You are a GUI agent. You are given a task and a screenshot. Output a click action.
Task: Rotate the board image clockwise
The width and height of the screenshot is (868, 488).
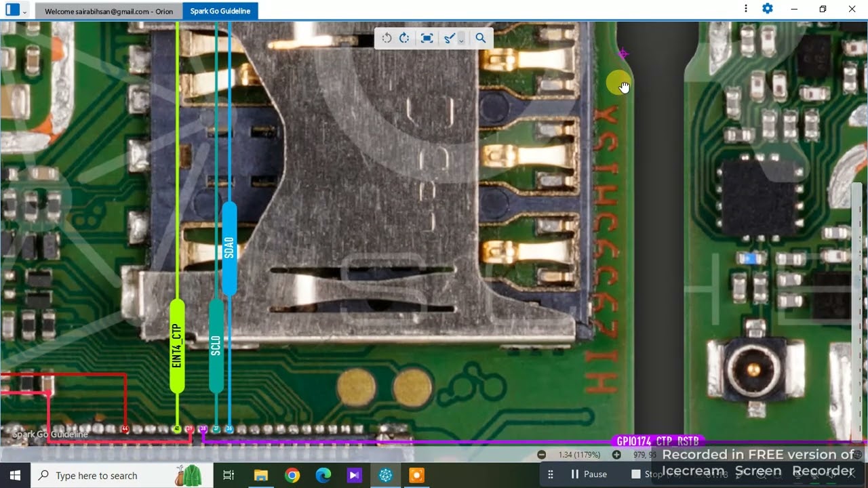pyautogui.click(x=404, y=38)
